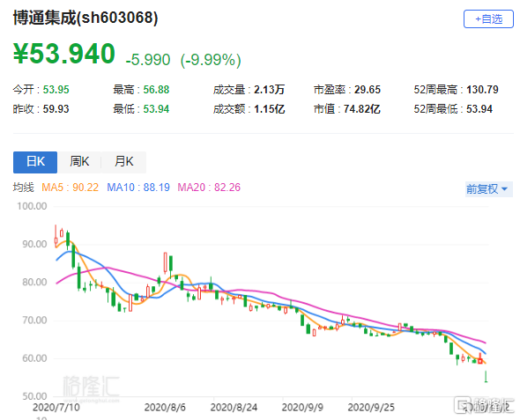
Task: Click the dropdown arrow beside 前复权
Action: [504, 189]
